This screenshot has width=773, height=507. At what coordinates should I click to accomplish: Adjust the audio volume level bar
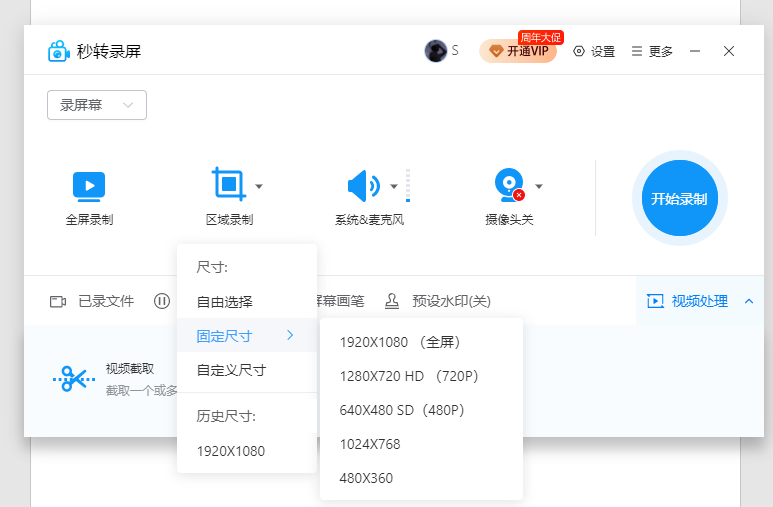(x=408, y=186)
